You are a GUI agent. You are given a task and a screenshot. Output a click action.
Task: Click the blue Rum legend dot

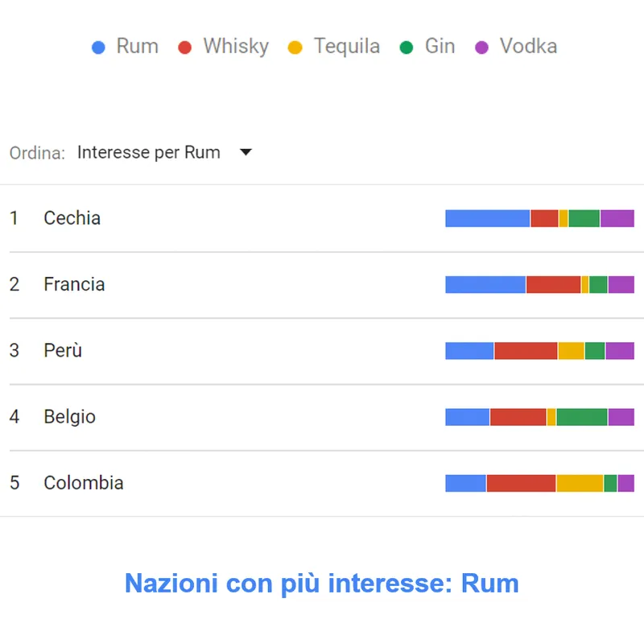[x=99, y=47]
